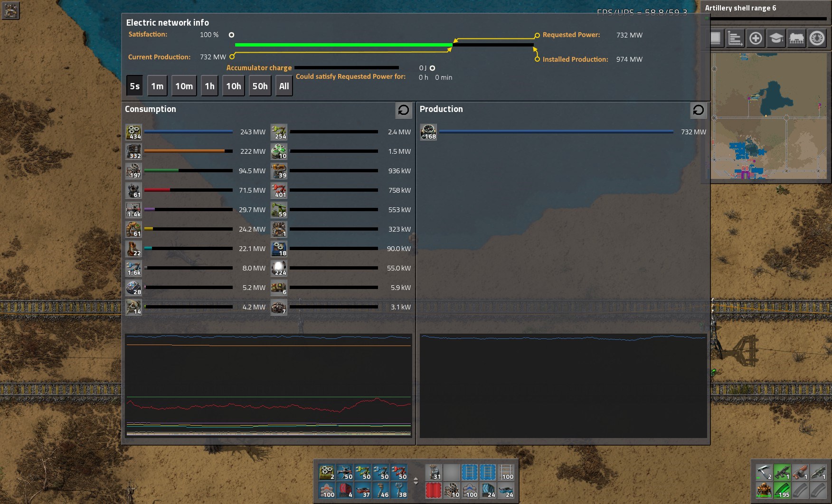This screenshot has width=832, height=504.
Task: Toggle the 222 MW consumer icon with count 332
Action: tap(133, 151)
